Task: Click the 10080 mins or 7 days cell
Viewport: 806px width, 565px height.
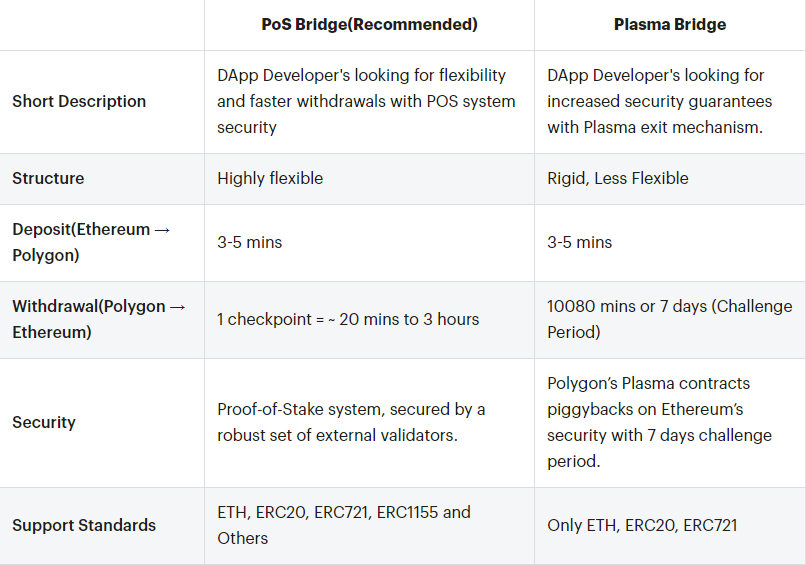Action: pos(669,319)
